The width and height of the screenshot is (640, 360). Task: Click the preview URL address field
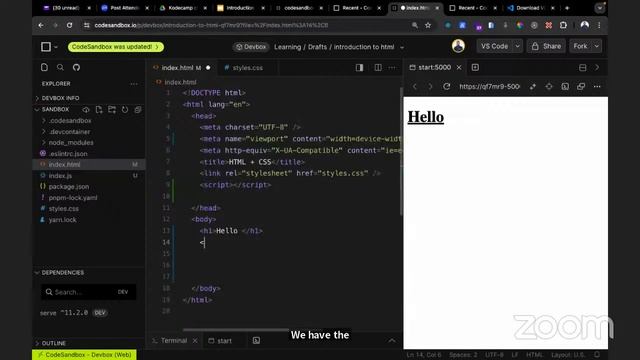(489, 87)
